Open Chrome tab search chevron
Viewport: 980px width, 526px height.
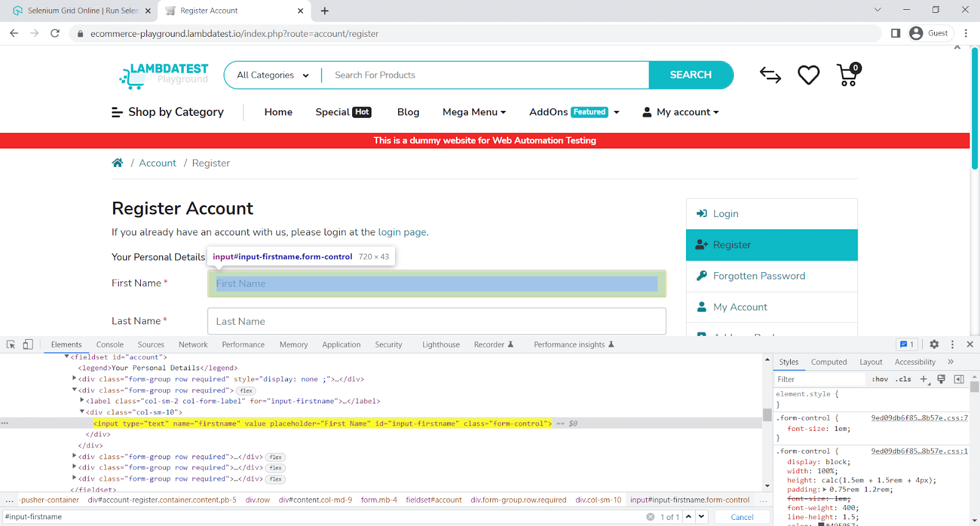877,10
